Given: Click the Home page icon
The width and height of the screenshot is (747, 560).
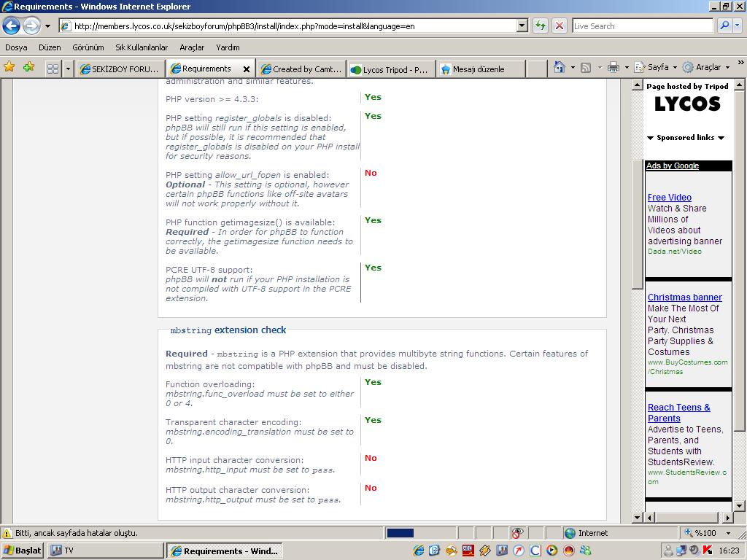Looking at the screenshot, I should pos(560,67).
